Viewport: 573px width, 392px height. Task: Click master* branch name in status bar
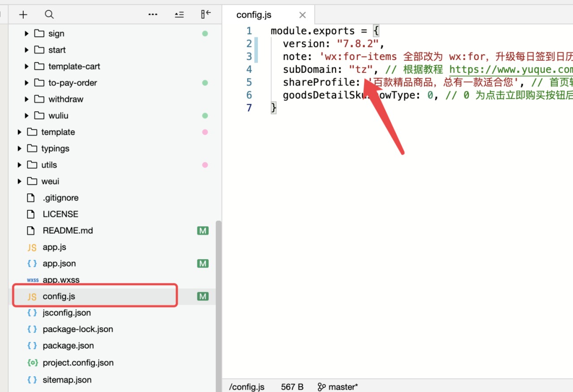[x=343, y=387]
